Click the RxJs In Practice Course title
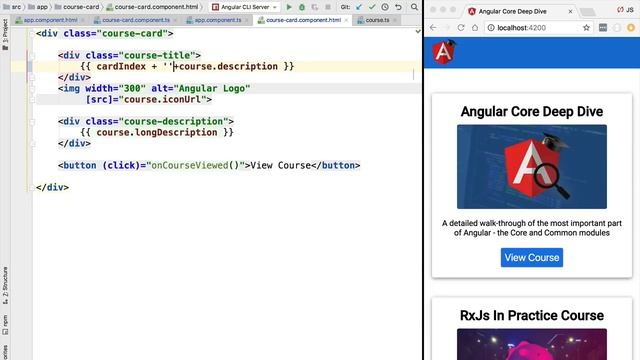640x360 pixels. pos(532,316)
